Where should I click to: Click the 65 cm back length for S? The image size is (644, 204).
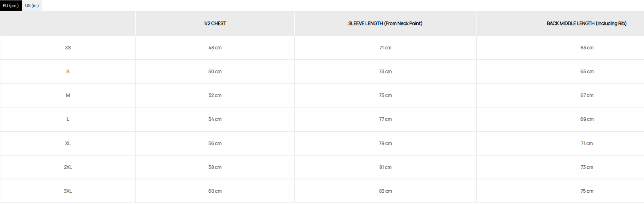[587, 72]
